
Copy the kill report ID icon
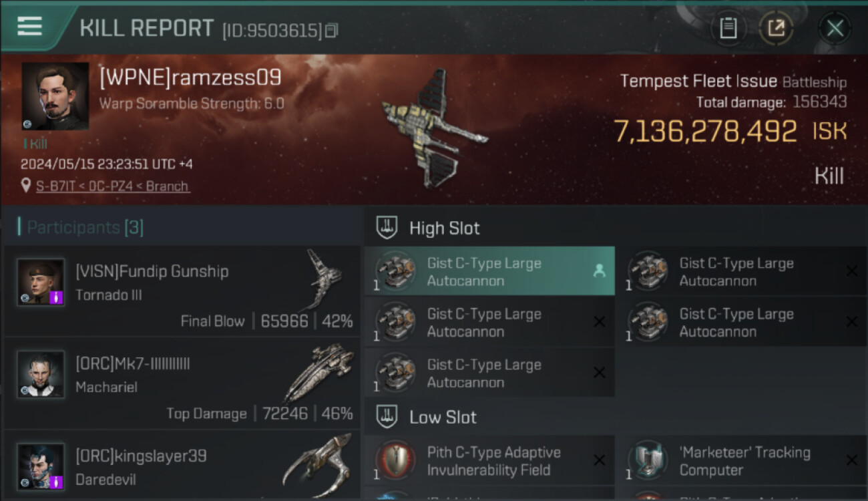pos(332,30)
